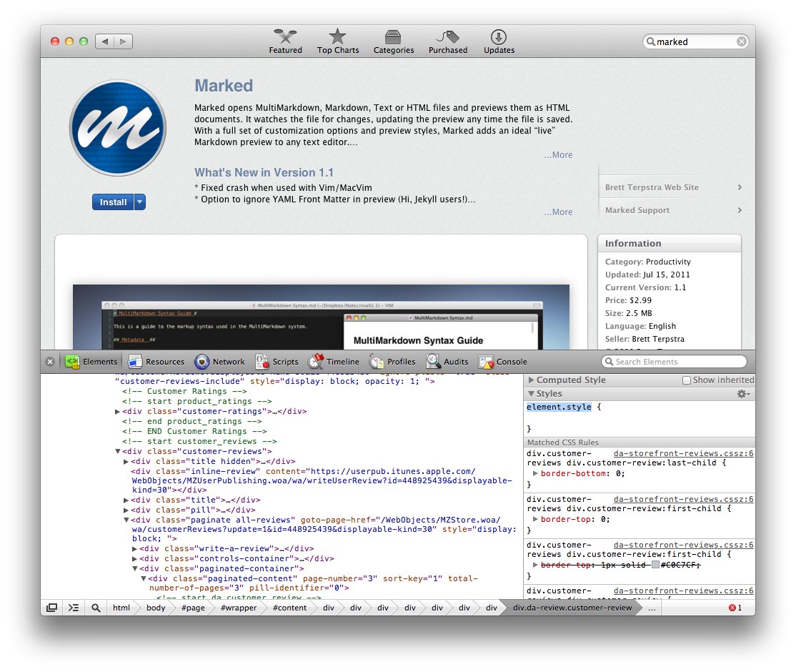
Task: Open the Audits inspector panel
Action: (x=447, y=362)
